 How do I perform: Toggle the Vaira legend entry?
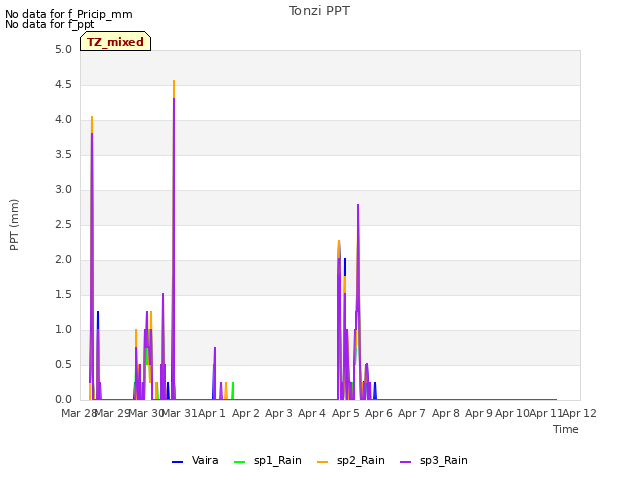pyautogui.click(x=195, y=461)
